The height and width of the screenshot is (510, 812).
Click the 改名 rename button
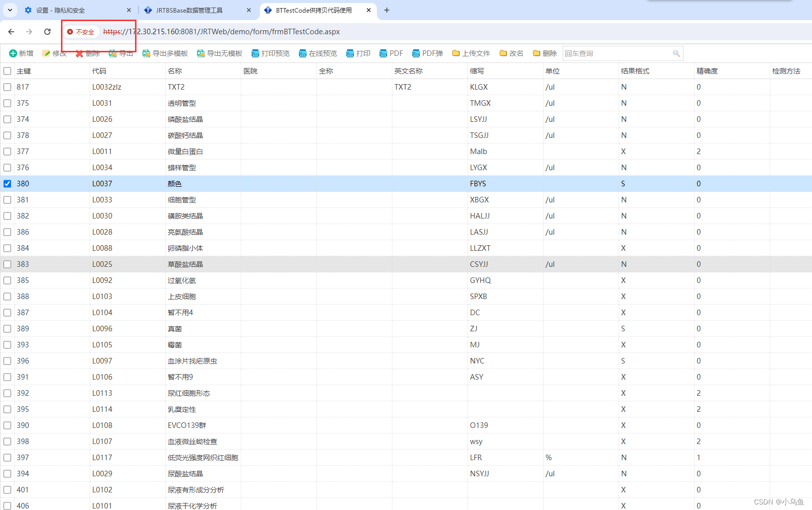(511, 53)
